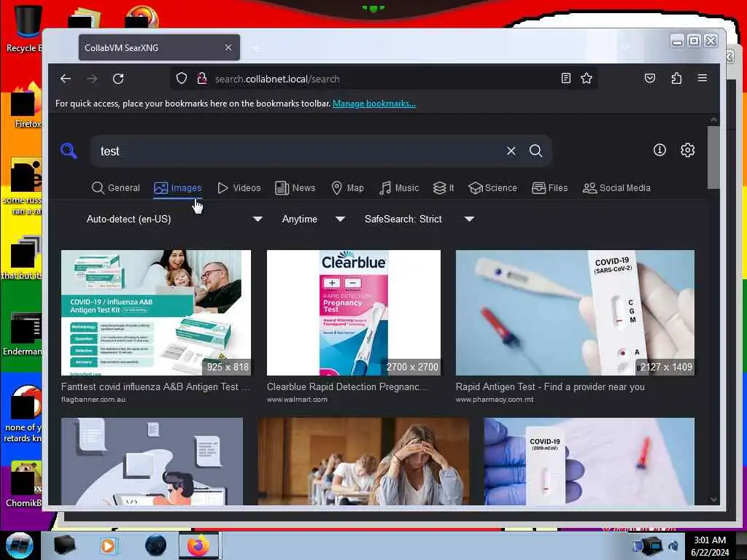This screenshot has width=747, height=560.
Task: Click the volume icon in system tray
Action: [673, 546]
